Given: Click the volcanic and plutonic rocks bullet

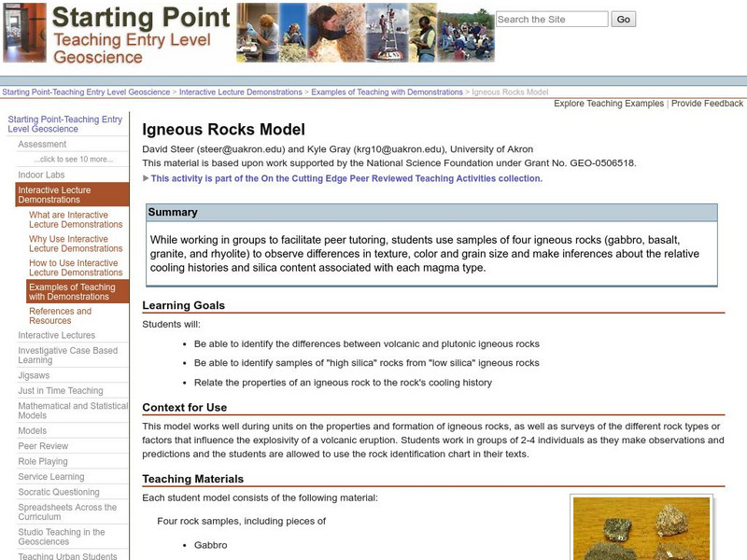Looking at the screenshot, I should pos(366,343).
